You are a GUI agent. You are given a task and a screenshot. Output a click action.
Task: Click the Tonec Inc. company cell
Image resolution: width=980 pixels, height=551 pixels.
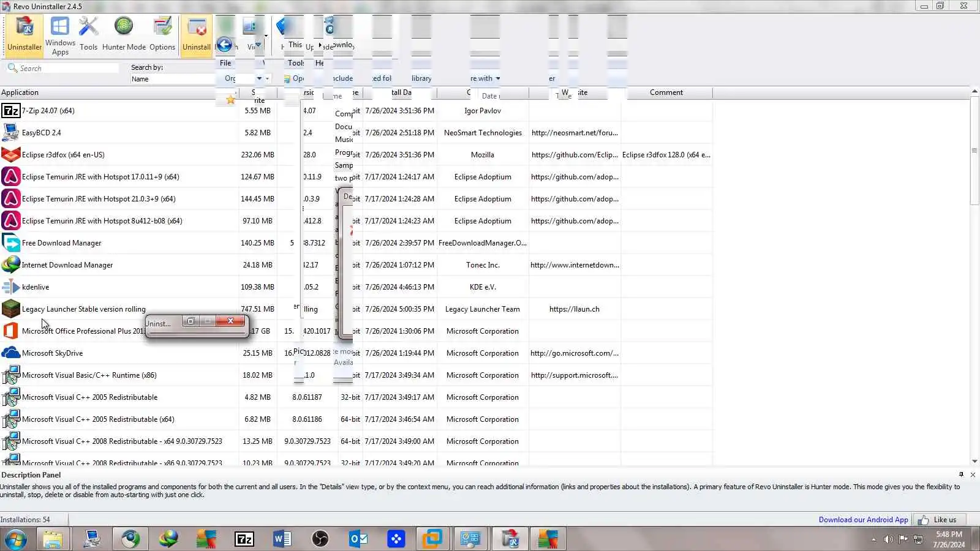tap(483, 265)
